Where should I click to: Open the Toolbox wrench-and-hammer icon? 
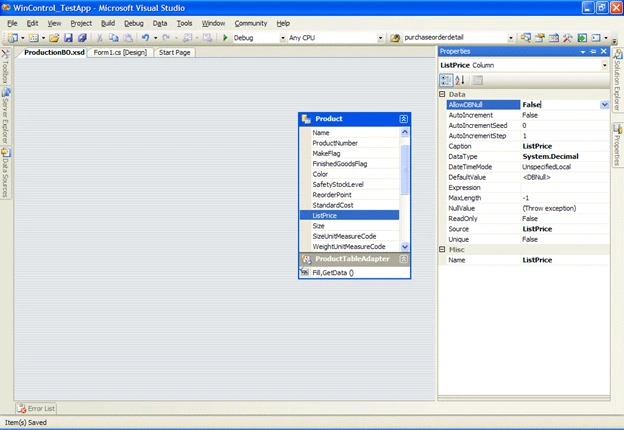click(567, 38)
